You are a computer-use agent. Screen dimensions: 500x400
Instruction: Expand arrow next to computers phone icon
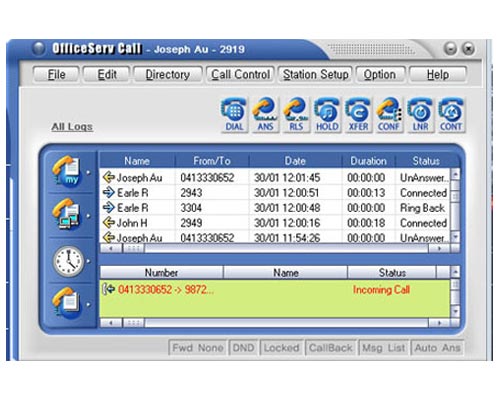88,216
